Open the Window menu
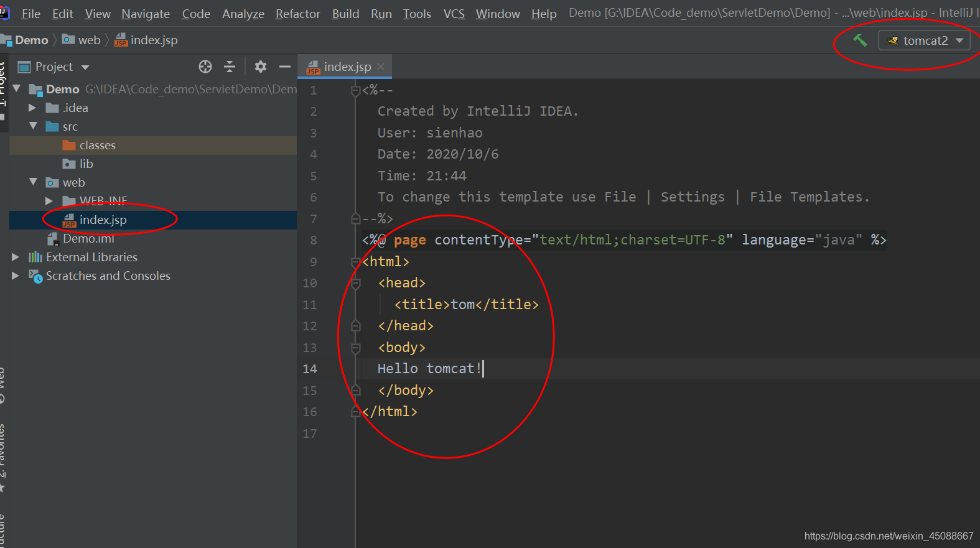This screenshot has height=548, width=980. tap(498, 14)
